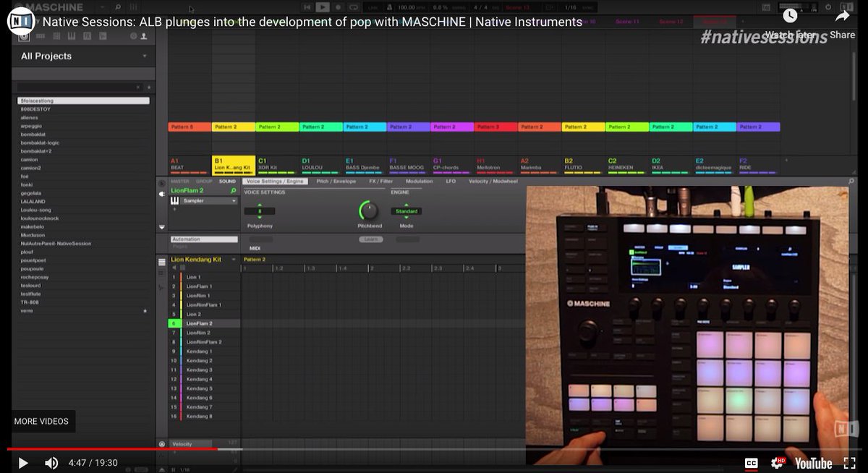
Task: Open the video title link
Action: (x=312, y=22)
